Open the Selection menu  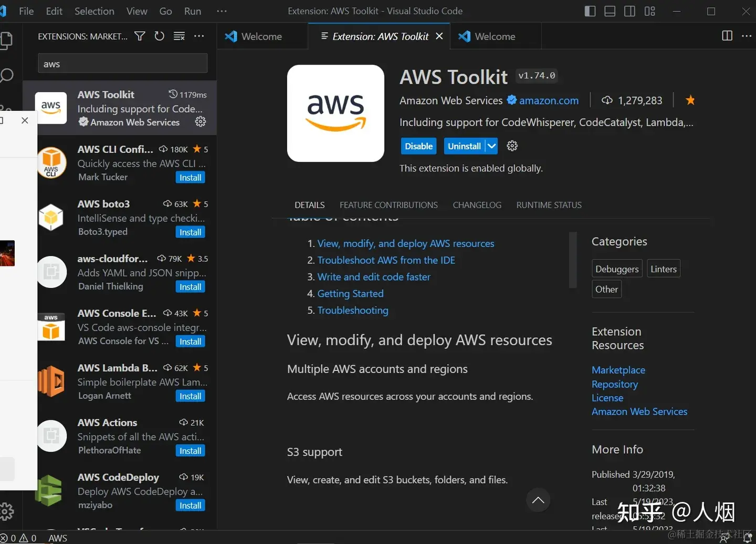[x=94, y=11]
